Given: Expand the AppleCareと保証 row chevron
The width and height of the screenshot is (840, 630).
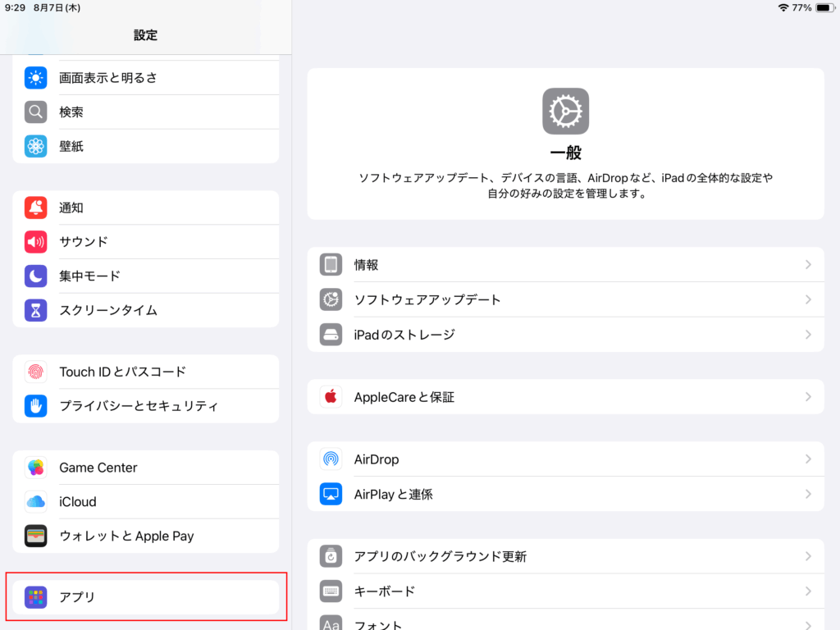Looking at the screenshot, I should [x=808, y=397].
